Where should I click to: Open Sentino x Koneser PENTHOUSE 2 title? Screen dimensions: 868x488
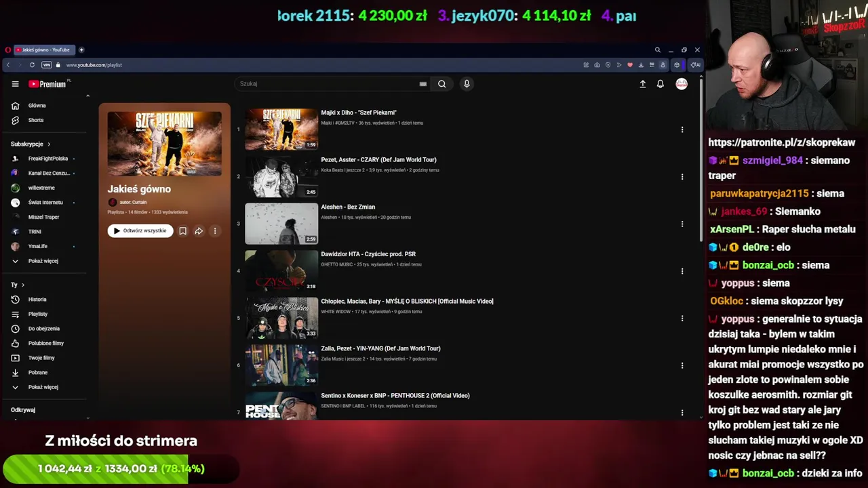[x=395, y=396]
